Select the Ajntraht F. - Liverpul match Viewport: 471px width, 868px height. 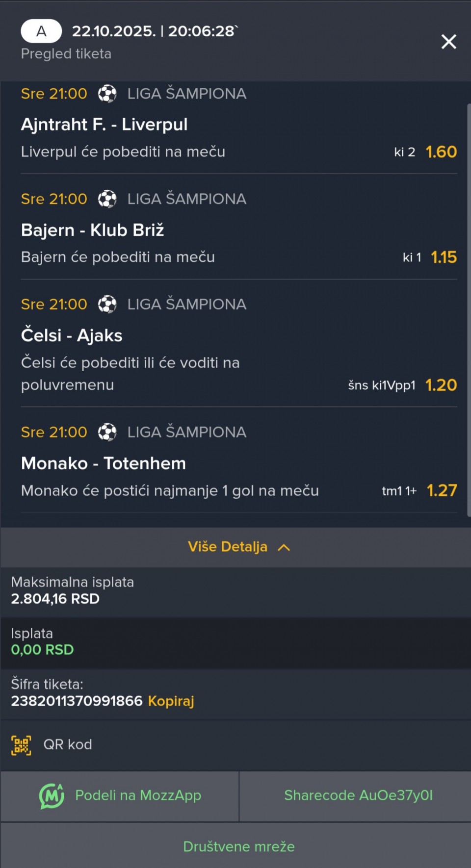(x=104, y=125)
